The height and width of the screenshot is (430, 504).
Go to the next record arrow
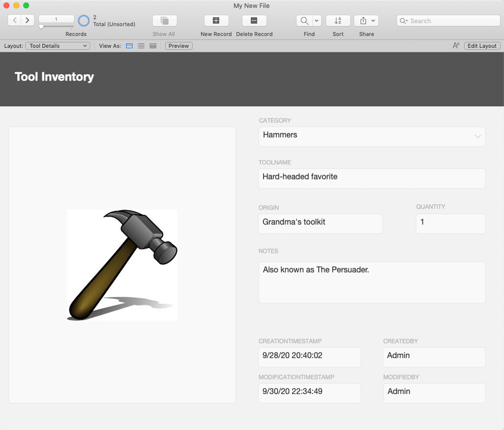pyautogui.click(x=28, y=20)
